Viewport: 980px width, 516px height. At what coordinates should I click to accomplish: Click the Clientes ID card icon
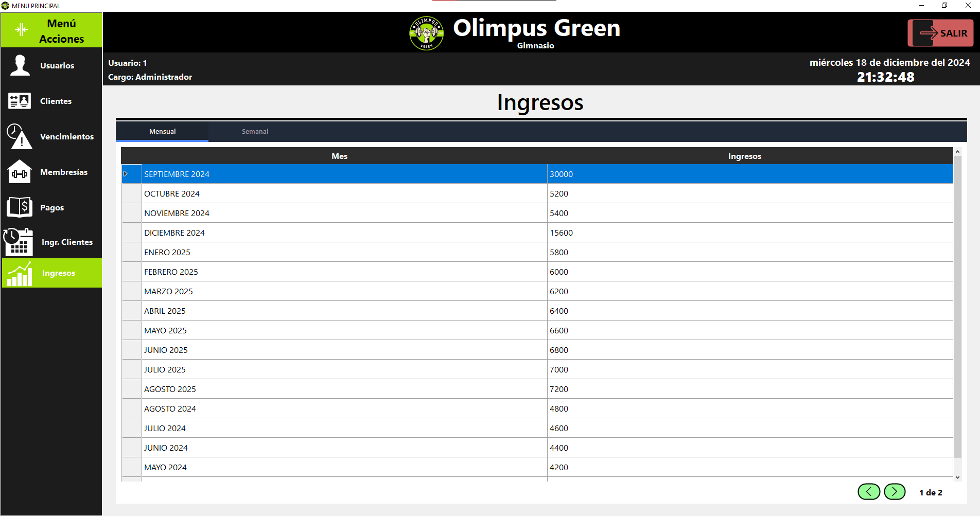pos(20,101)
